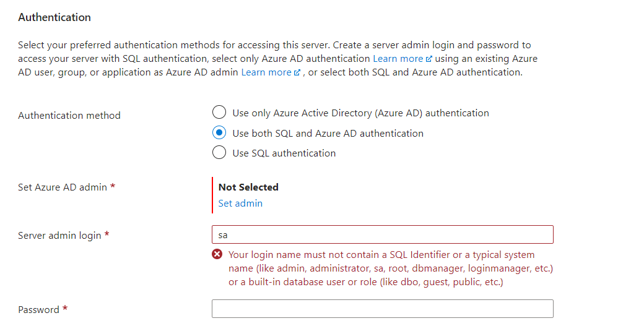Click into the empty Password field

[383, 309]
